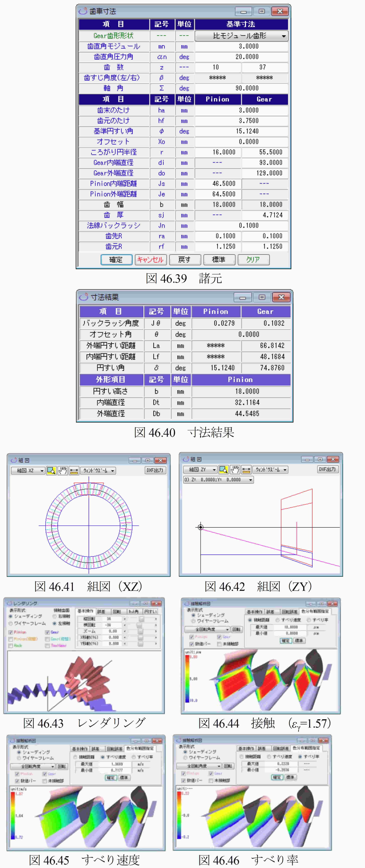
Task: Click the red キャンセル button
Action: click(150, 259)
